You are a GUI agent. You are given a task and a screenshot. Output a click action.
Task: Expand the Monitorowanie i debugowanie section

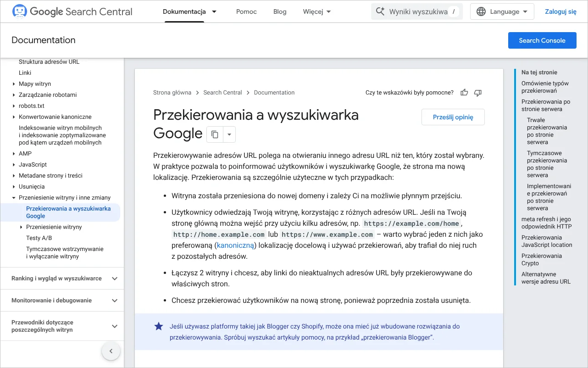click(x=62, y=301)
